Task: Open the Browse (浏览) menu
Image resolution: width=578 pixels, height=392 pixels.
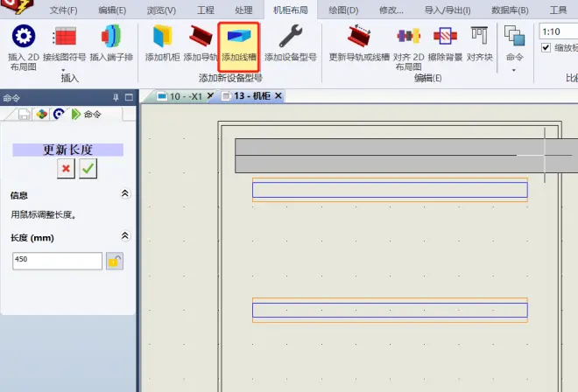Action: pos(161,10)
